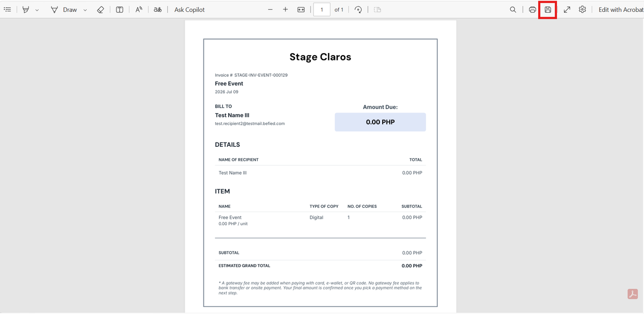Click Ask Copilot
This screenshot has height=314, width=644.
pos(189,10)
